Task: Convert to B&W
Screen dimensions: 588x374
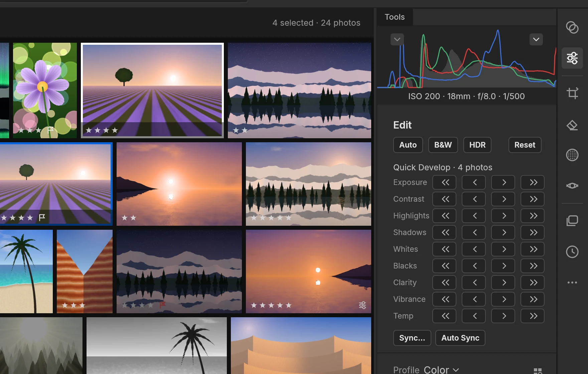Action: pos(443,145)
